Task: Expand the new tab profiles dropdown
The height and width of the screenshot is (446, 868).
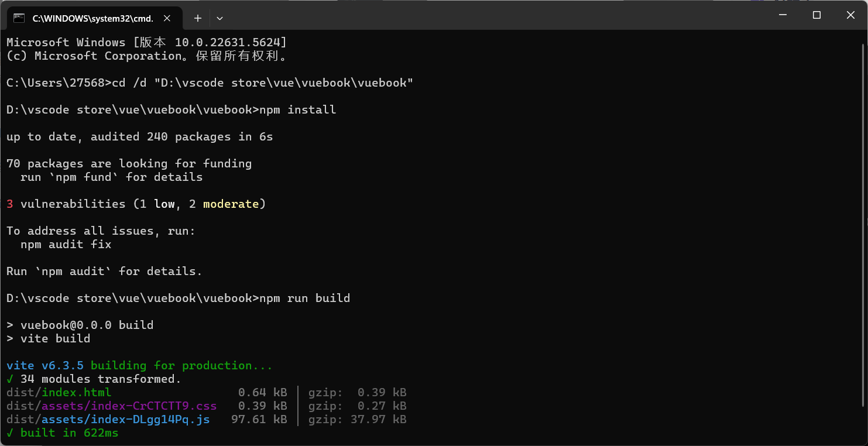Action: click(219, 18)
